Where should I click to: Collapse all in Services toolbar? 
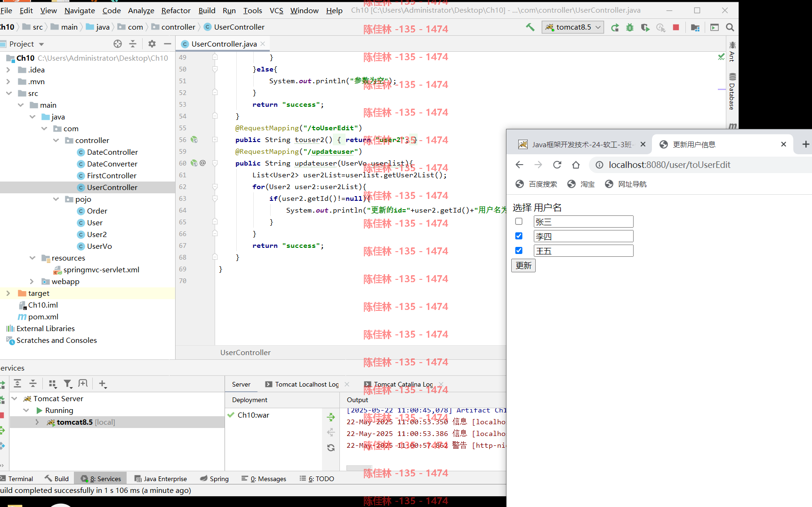click(33, 384)
